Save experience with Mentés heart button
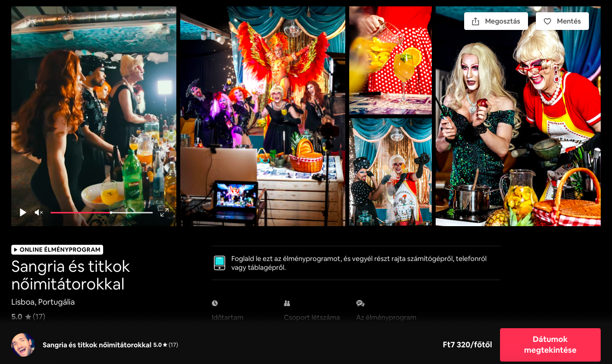The height and width of the screenshot is (364, 612). pyautogui.click(x=562, y=21)
